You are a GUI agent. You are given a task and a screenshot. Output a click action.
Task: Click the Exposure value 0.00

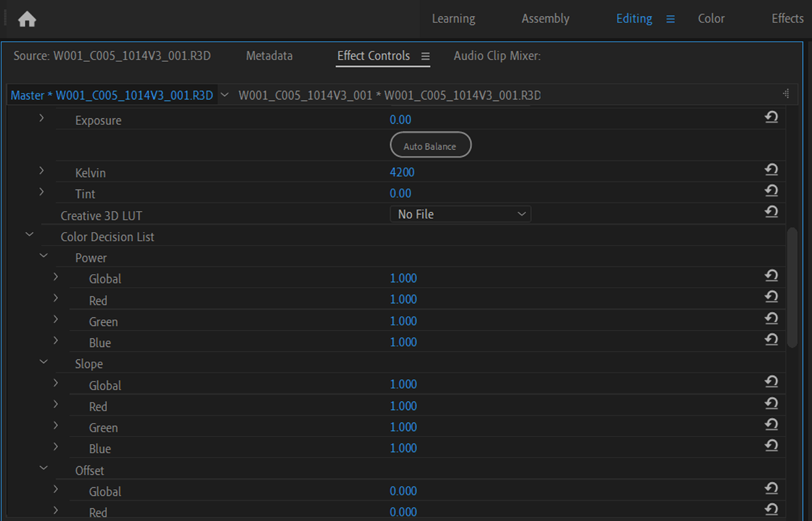[400, 120]
